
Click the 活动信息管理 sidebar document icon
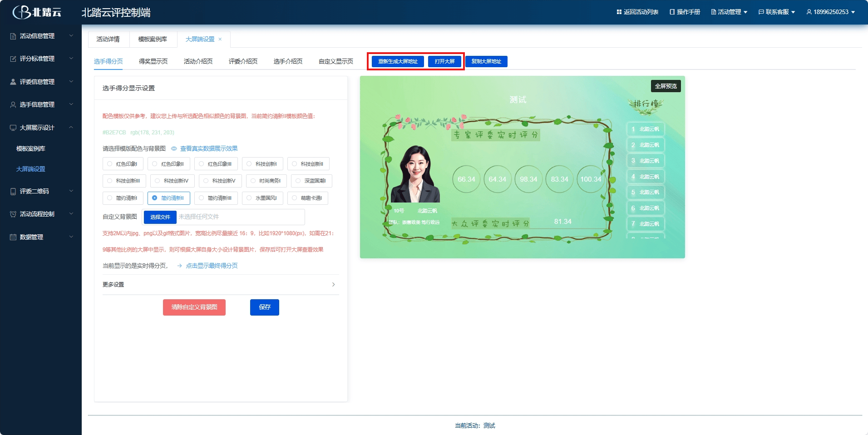point(13,36)
